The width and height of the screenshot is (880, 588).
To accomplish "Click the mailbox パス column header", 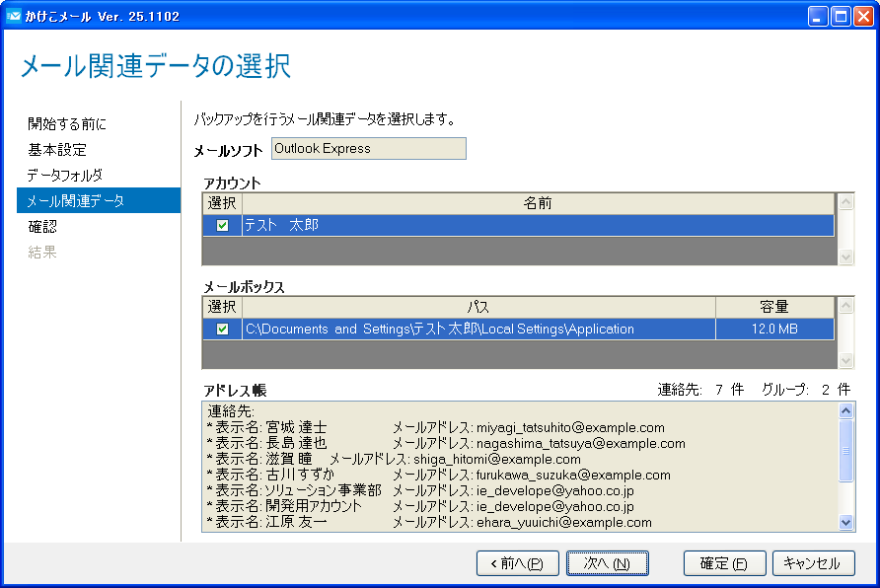I will (x=478, y=307).
